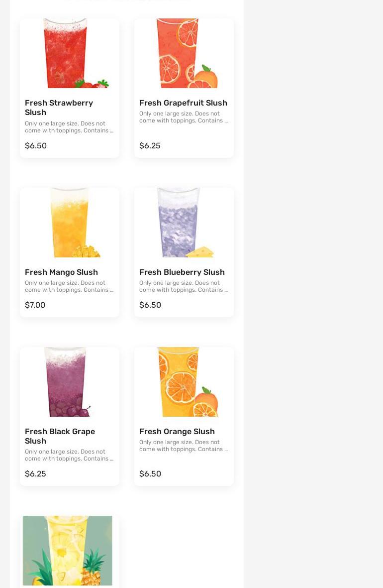The image size is (383, 588).
Task: Select the Fresh Blueberry Slush title
Action: (182, 272)
